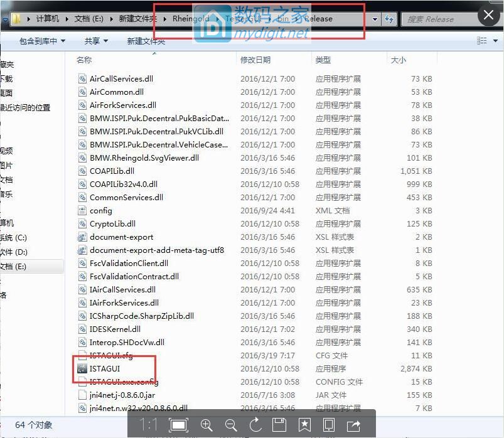The image size is (504, 438).
Task: Select 系统 (C:) drive in sidebar
Action: pyautogui.click(x=14, y=237)
